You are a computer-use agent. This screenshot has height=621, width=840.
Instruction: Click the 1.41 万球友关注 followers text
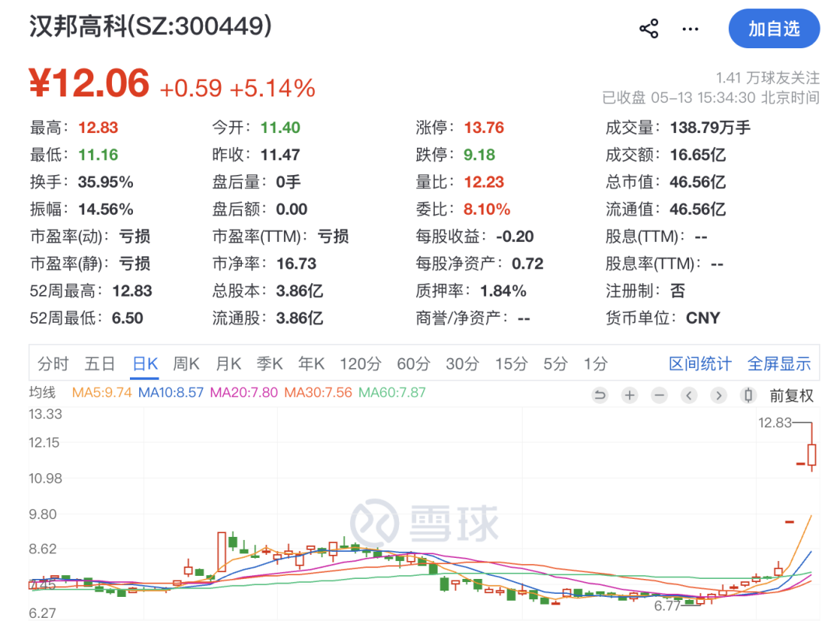[x=768, y=79]
